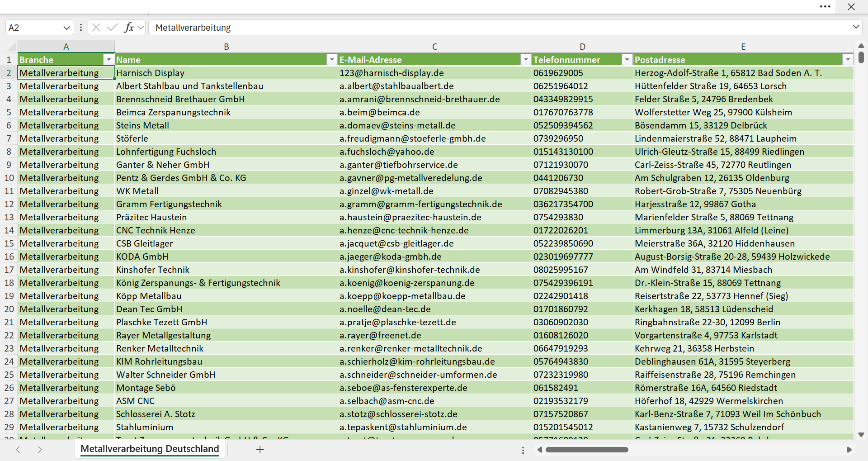Select phone number 07157520867
Screen dimensions: 868x461
(x=582, y=414)
